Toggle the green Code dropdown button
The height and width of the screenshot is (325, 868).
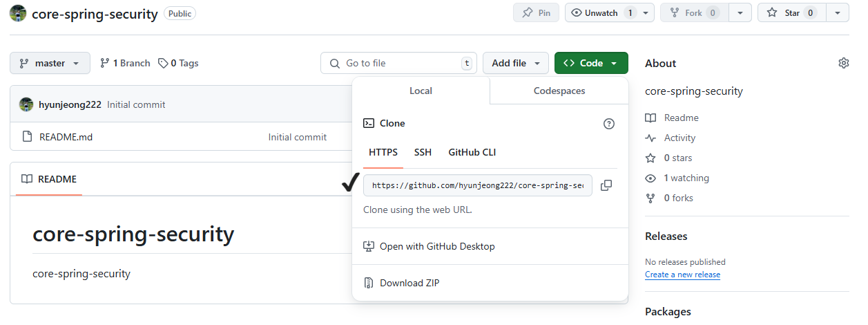pyautogui.click(x=591, y=63)
